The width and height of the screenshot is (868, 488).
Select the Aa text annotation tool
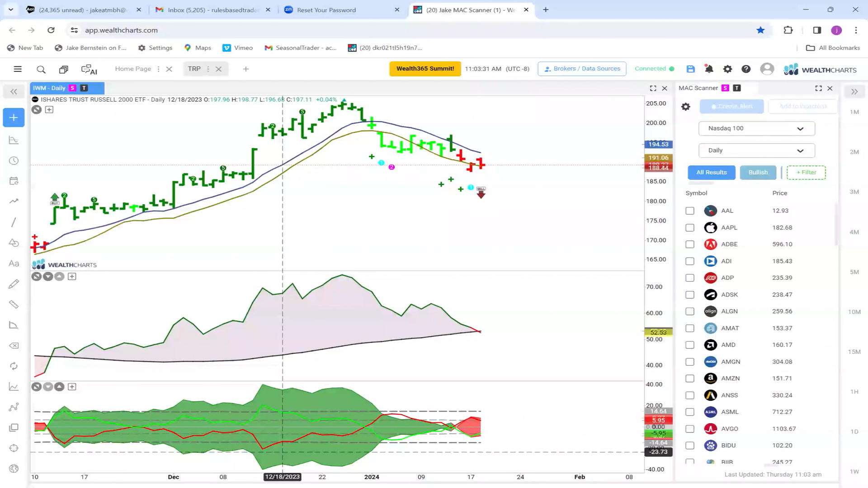(14, 263)
